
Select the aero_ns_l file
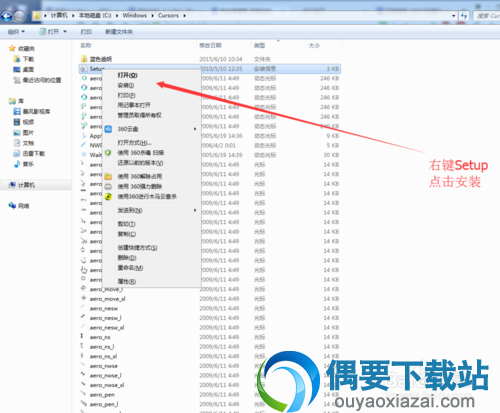coord(102,347)
